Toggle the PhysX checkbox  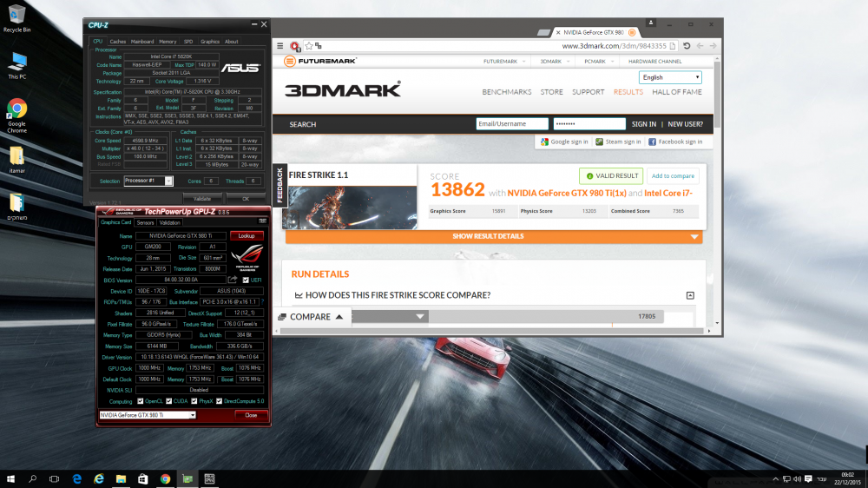pyautogui.click(x=194, y=401)
